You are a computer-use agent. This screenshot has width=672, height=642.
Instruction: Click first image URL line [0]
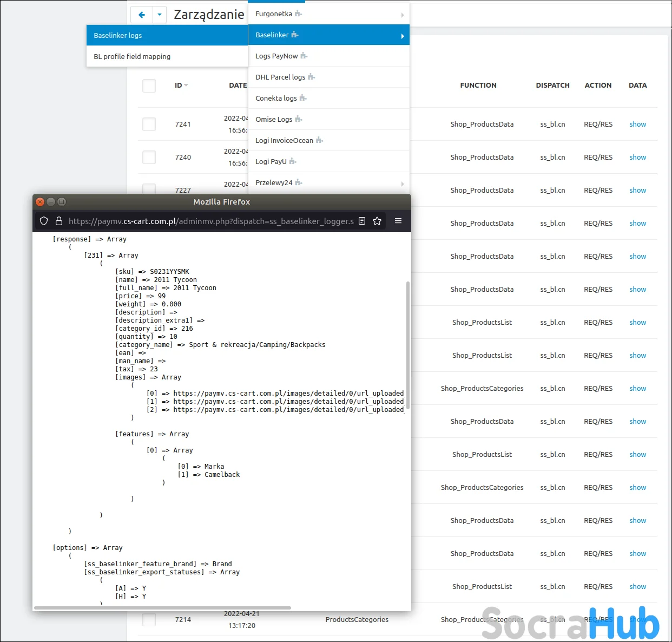(275, 394)
